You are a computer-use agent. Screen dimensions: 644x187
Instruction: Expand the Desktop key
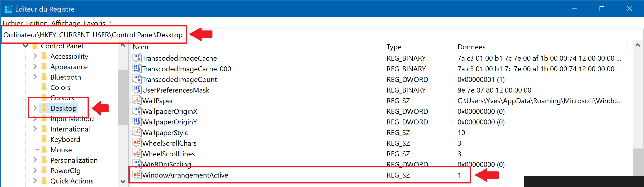[35, 108]
